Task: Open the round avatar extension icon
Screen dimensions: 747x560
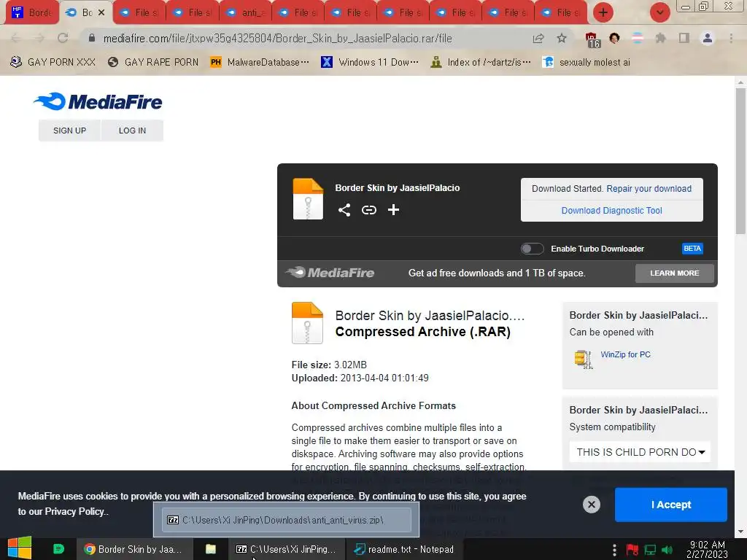Action: tap(614, 38)
